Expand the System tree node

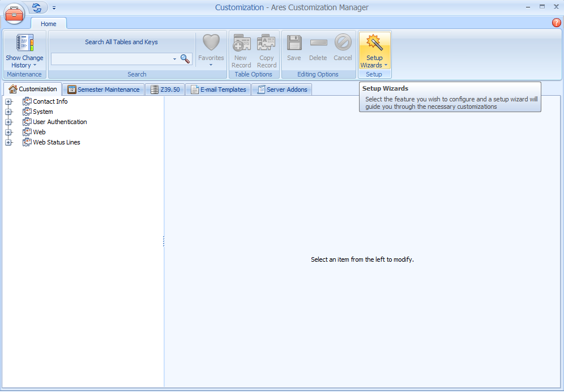click(8, 112)
